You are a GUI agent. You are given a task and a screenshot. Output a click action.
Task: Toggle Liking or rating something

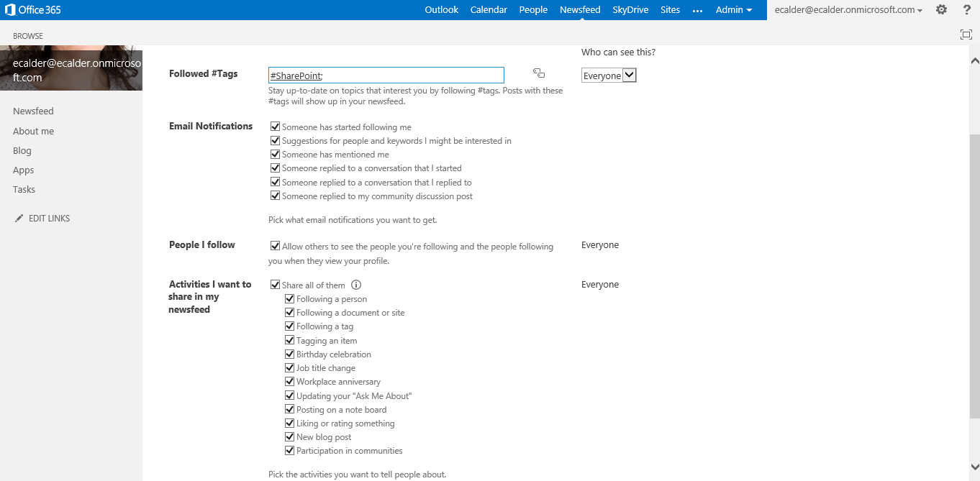click(x=290, y=423)
